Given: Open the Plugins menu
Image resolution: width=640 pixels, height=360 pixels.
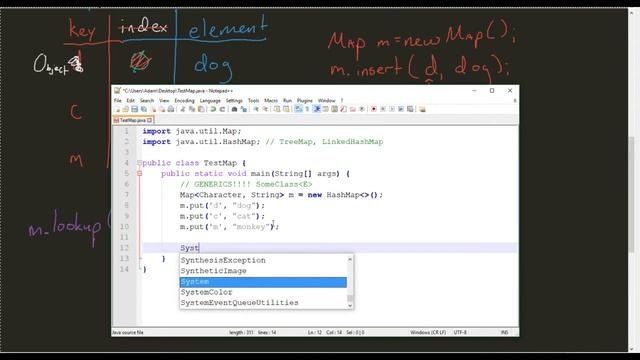Looking at the screenshot, I should tap(304, 100).
